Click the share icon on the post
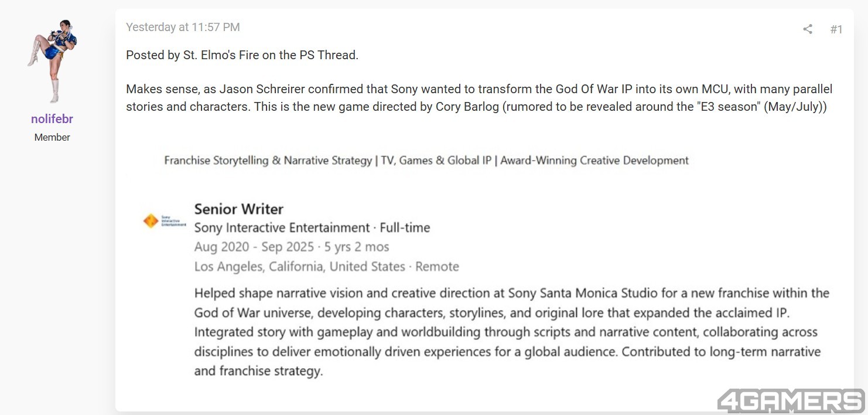The height and width of the screenshot is (415, 868). tap(807, 29)
